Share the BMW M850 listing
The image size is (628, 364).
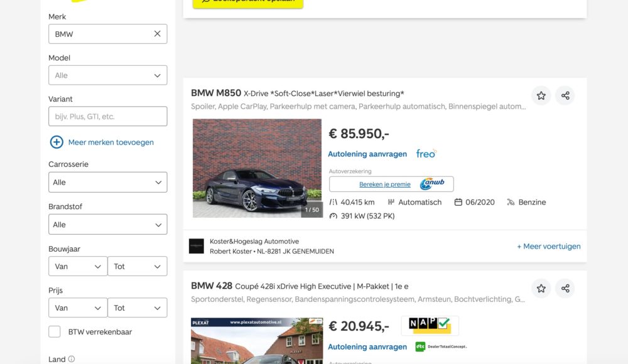click(565, 95)
